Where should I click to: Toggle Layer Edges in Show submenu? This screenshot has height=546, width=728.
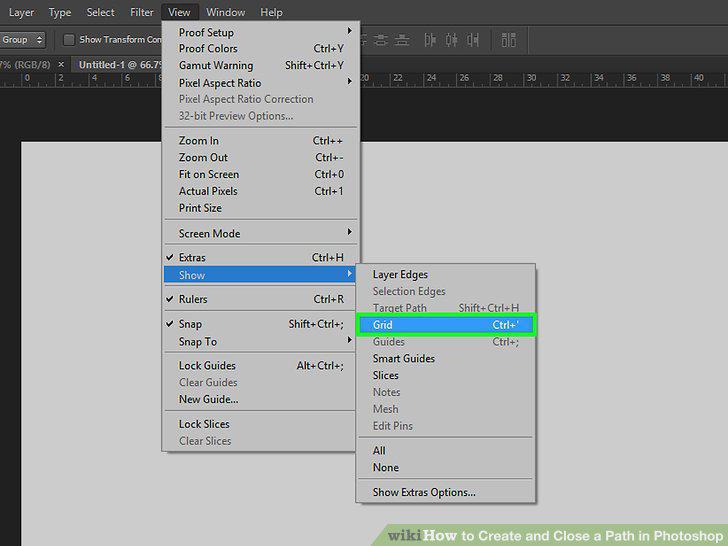pyautogui.click(x=446, y=274)
